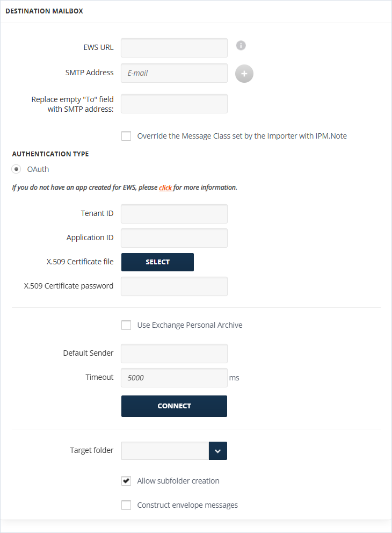Focus the EWS URL input field
The height and width of the screenshot is (533, 392).
pyautogui.click(x=174, y=48)
